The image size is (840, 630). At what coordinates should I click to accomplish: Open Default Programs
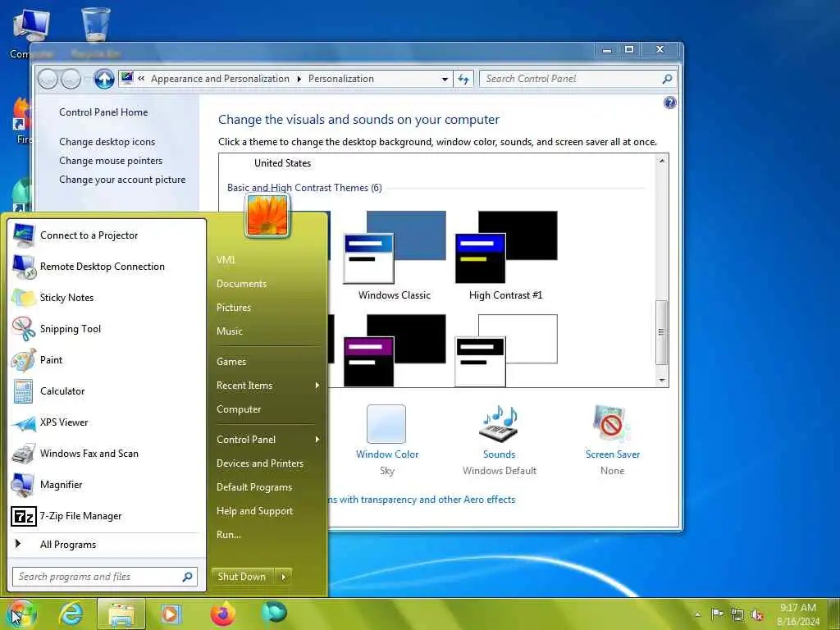click(x=254, y=487)
